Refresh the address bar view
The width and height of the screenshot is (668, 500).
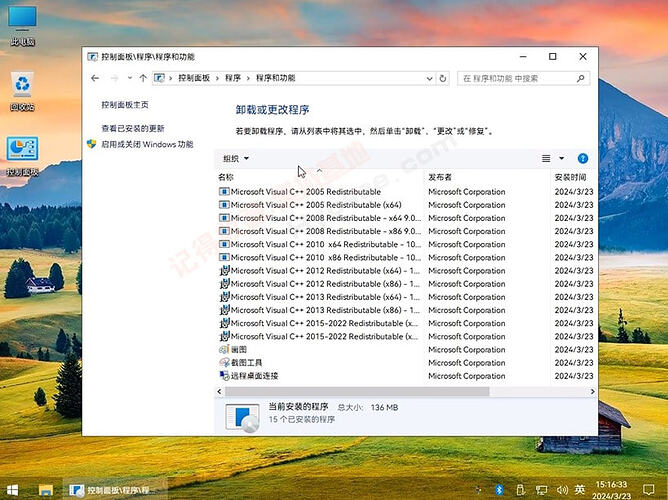pos(443,78)
